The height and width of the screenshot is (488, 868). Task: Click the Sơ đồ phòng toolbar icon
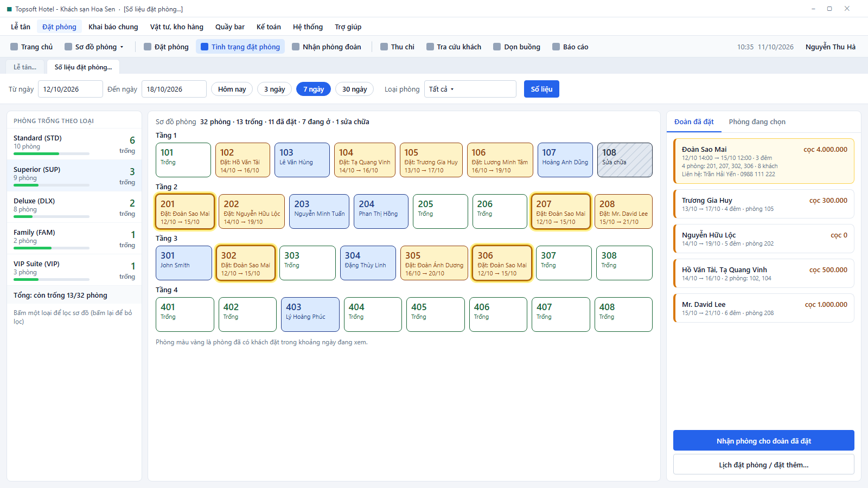pos(68,47)
